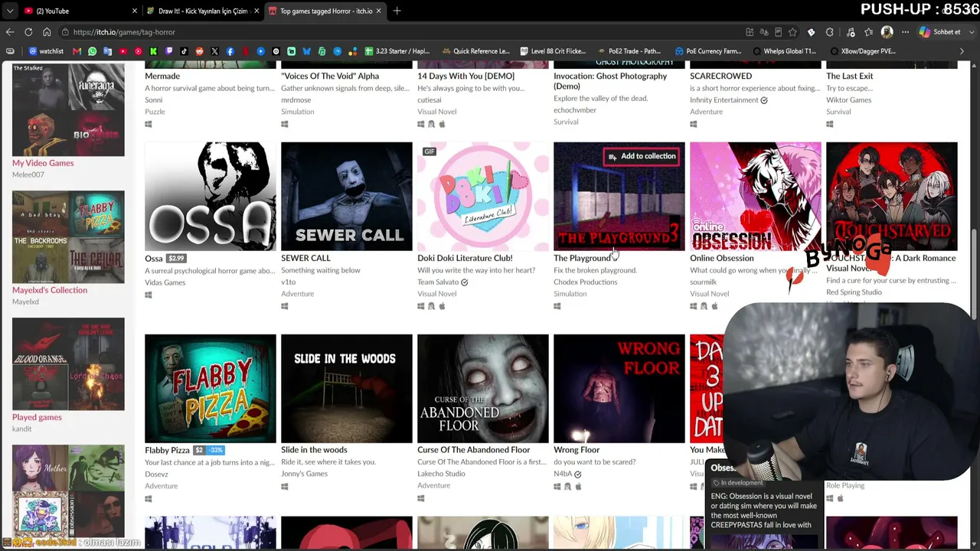
Task: Click the page vertical scrollbar
Action: tap(975, 275)
